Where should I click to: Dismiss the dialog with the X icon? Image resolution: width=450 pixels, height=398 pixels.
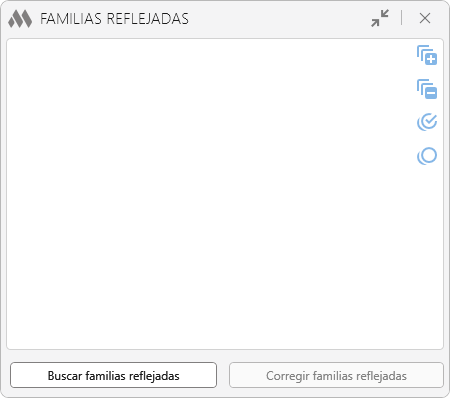(425, 18)
